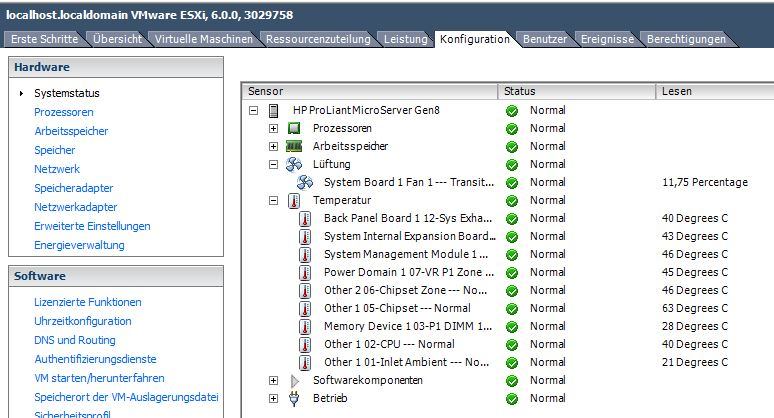Click the Betrieb power plug icon

coord(294,398)
